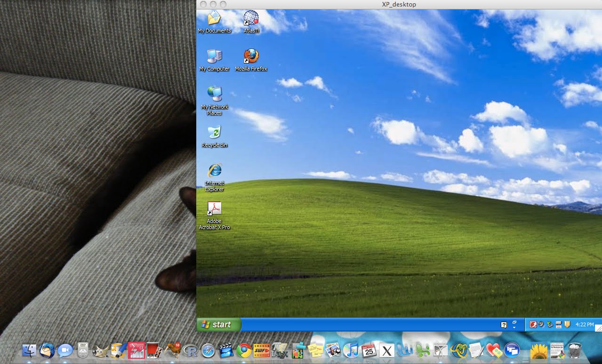Image resolution: width=602 pixels, height=364 pixels.
Task: Launch Thunderbird from the Dock
Action: pos(47,350)
